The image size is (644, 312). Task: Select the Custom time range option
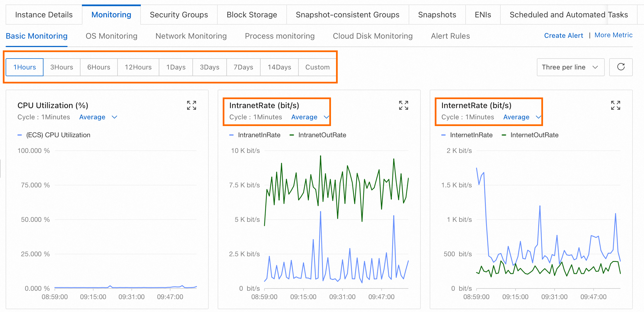(317, 67)
